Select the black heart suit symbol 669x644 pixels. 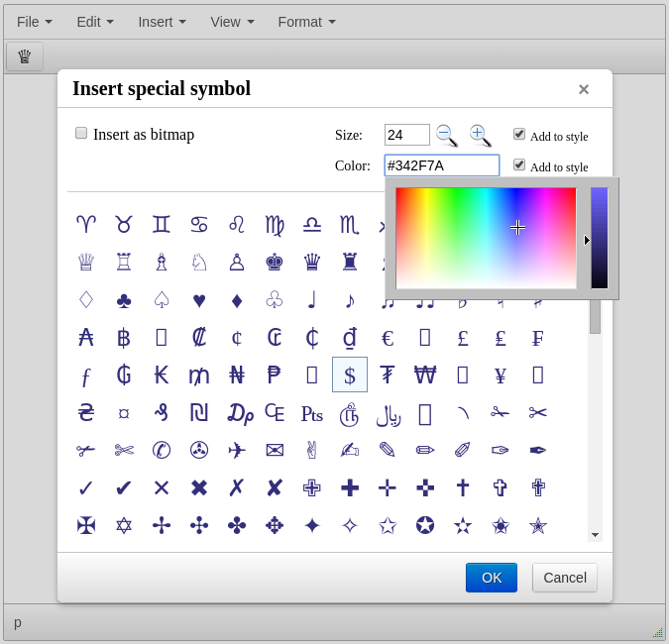(x=199, y=300)
